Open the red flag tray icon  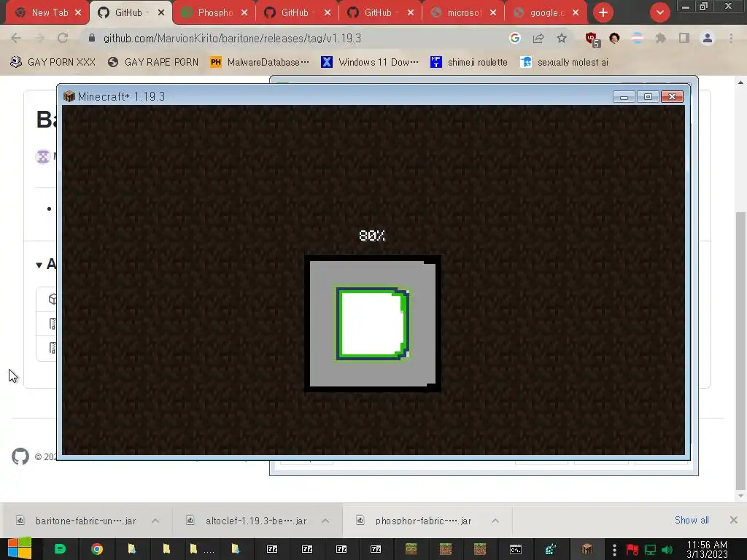tap(632, 550)
